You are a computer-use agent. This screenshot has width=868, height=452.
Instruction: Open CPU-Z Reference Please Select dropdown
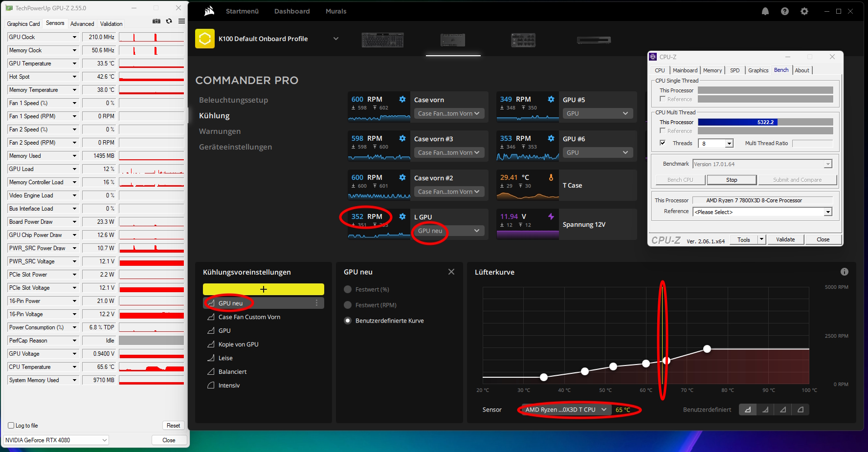(762, 212)
